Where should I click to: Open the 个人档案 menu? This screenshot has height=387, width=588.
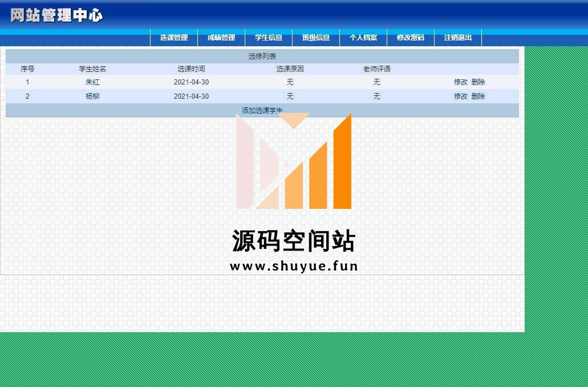click(x=363, y=38)
